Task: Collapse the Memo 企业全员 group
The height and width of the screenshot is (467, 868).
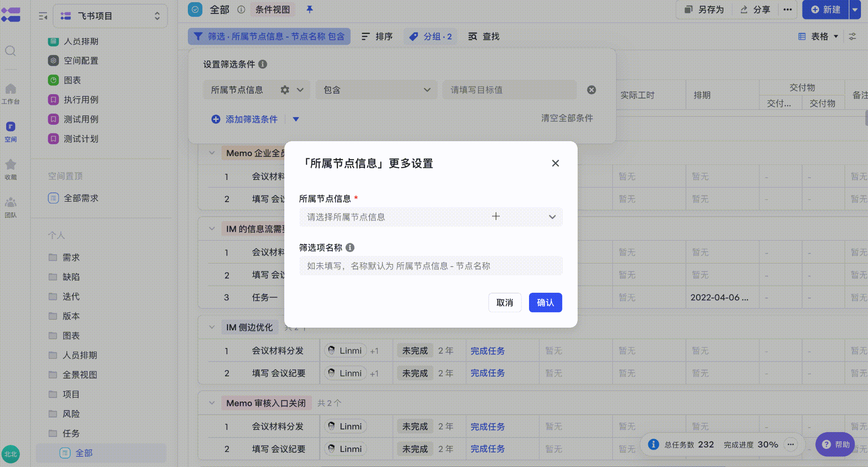Action: click(212, 153)
